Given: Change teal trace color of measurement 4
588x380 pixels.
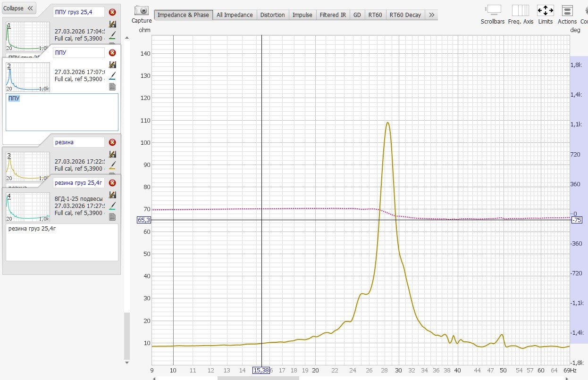Looking at the screenshot, I should click(x=112, y=206).
